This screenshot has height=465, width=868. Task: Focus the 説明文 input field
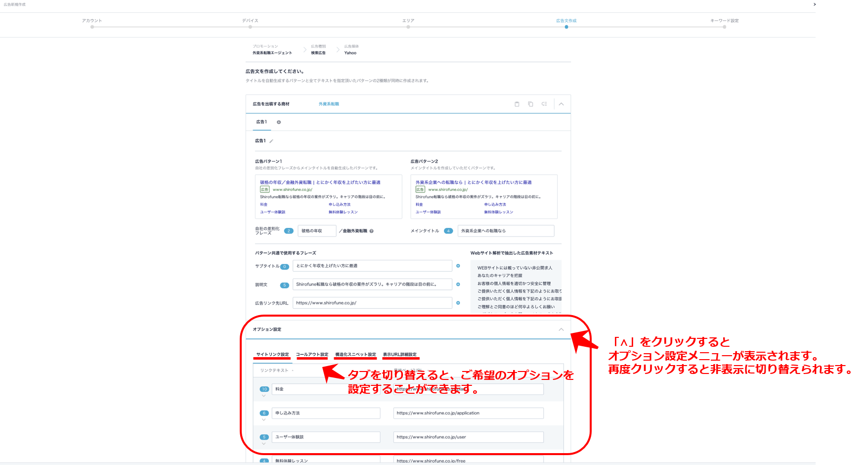point(372,284)
